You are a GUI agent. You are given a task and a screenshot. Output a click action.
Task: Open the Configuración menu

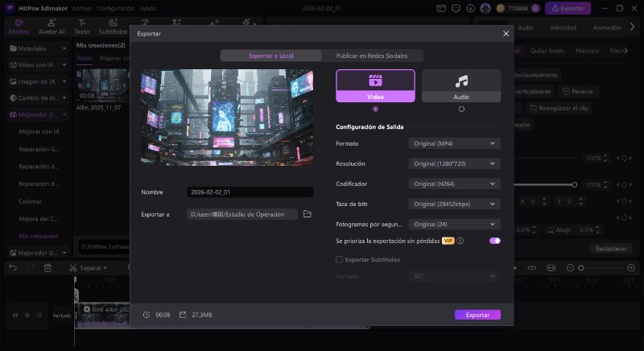[115, 8]
